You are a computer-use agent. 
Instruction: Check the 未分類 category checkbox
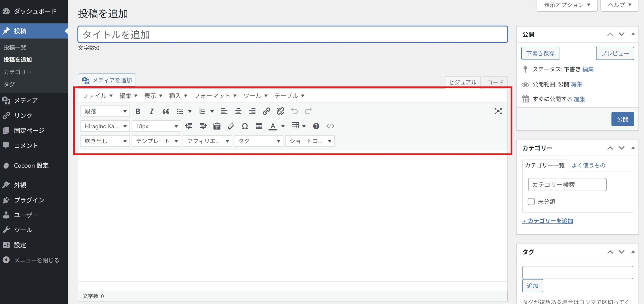tap(531, 201)
